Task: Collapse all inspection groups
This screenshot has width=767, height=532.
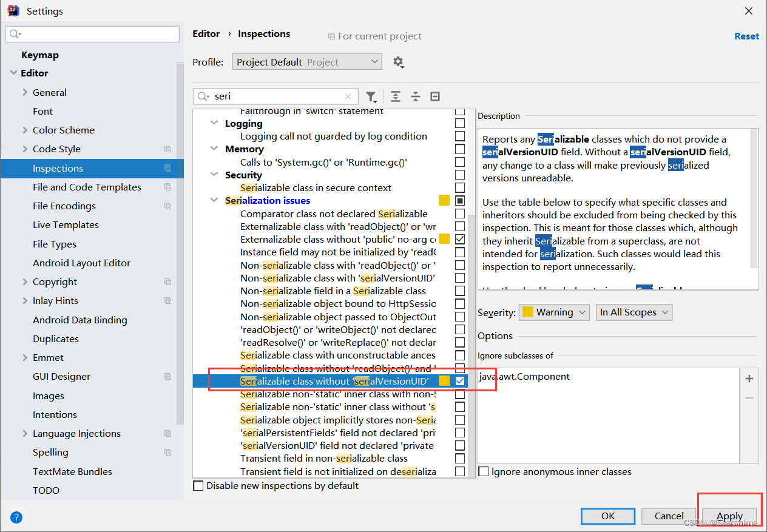Action: coord(415,96)
